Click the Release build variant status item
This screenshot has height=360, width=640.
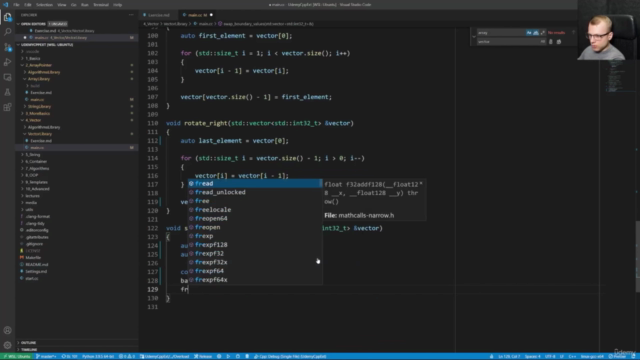(x=203, y=356)
